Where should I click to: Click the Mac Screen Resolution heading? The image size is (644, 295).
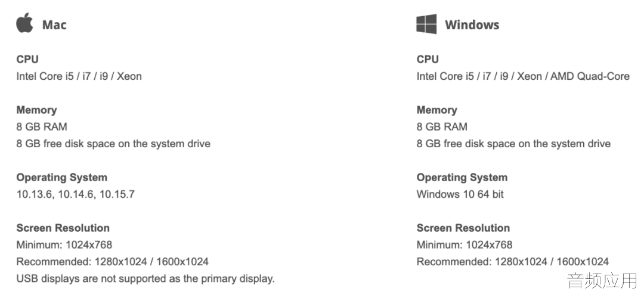coord(63,228)
